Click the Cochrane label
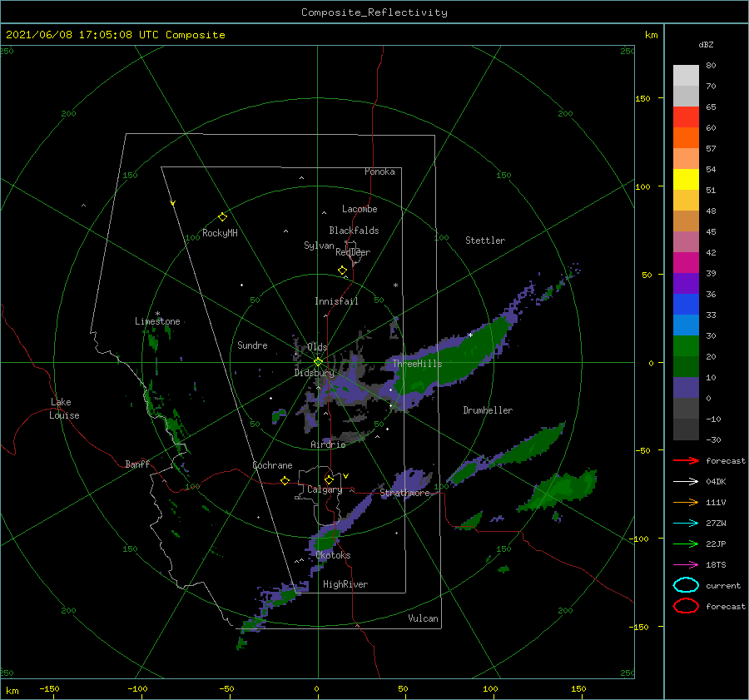Image resolution: width=749 pixels, height=700 pixels. pyautogui.click(x=272, y=465)
